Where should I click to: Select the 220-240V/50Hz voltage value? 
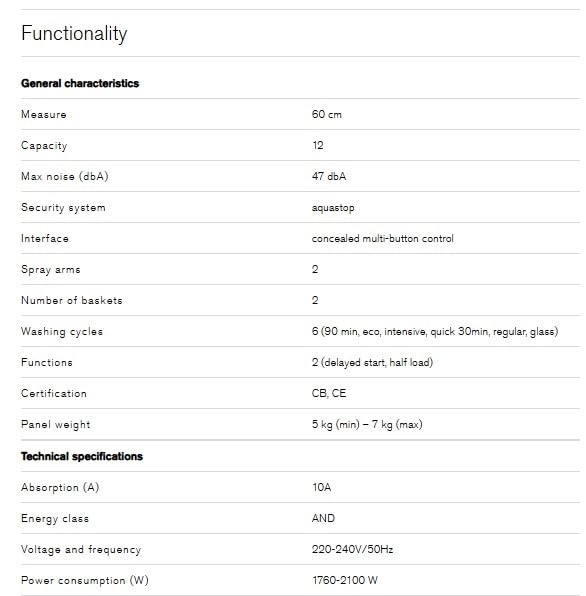(353, 549)
